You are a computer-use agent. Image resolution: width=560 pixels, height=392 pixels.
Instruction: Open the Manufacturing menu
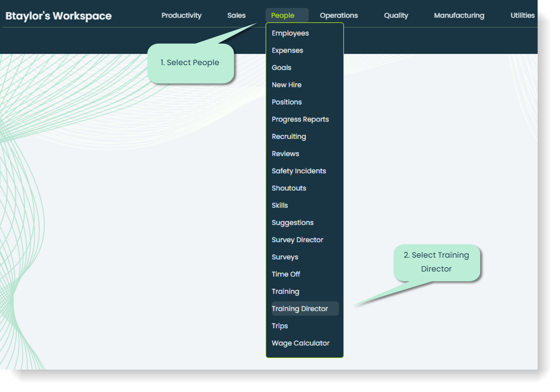[x=459, y=15]
